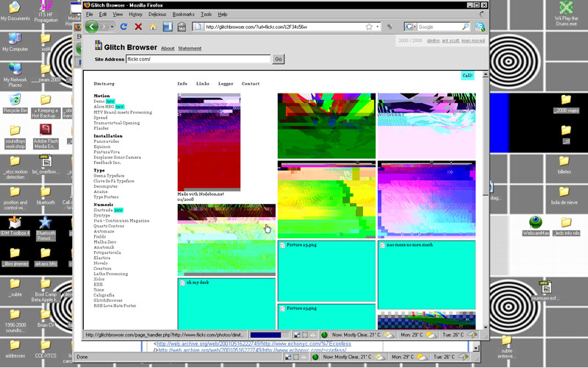Open Adobe Flash Media Encoder desktop icon

click(46, 136)
